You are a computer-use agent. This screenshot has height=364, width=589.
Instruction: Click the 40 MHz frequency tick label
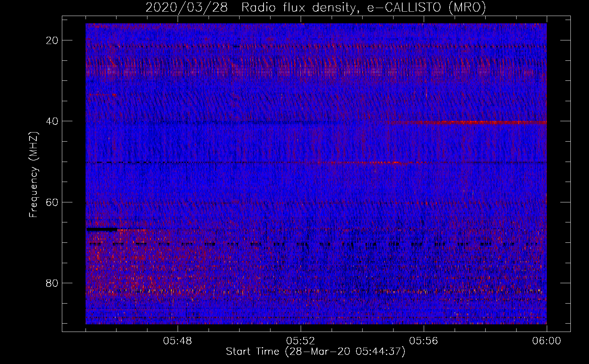coord(52,121)
